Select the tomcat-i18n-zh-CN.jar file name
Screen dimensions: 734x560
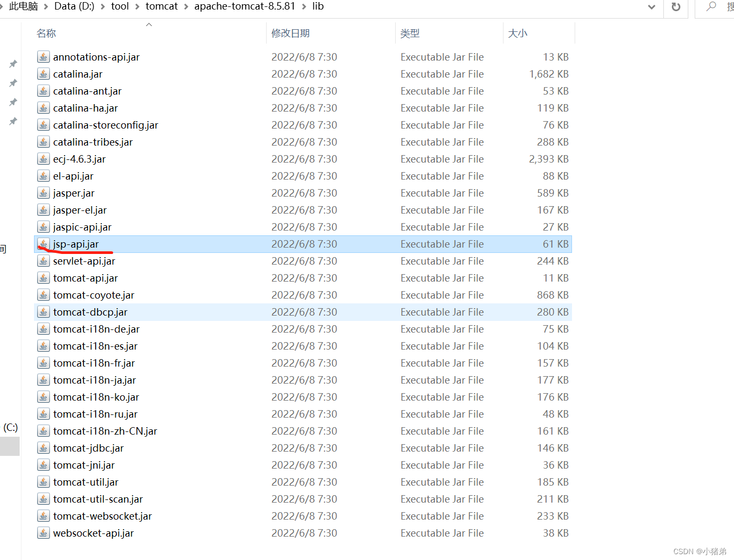tap(105, 431)
